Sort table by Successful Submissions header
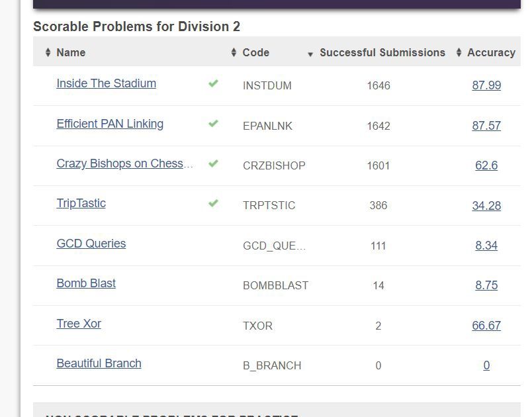Viewport: 532px width, 417px height. click(382, 52)
